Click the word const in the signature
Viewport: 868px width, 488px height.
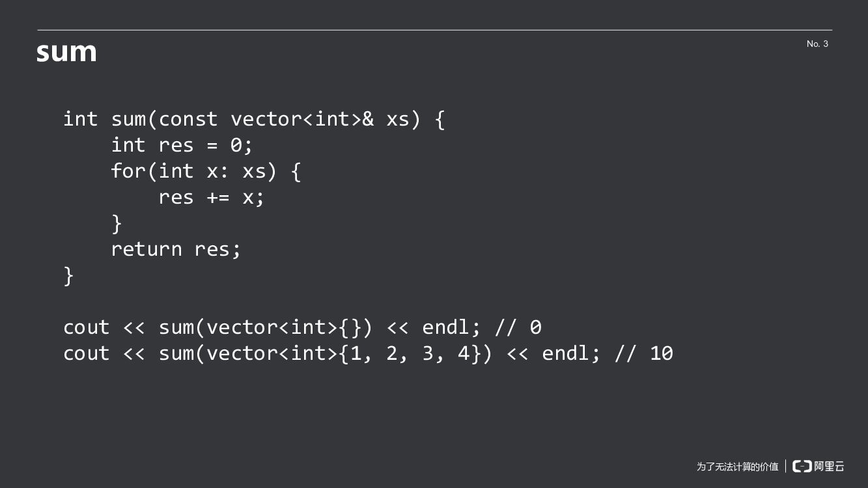[x=188, y=119]
